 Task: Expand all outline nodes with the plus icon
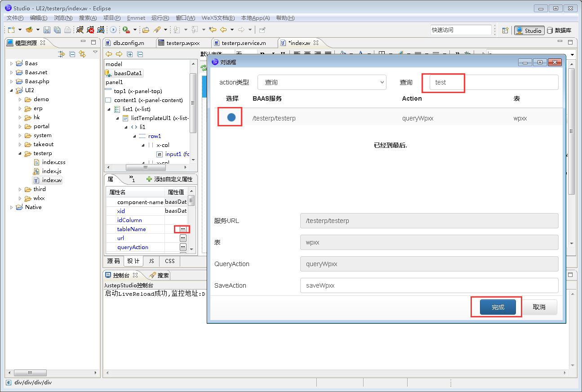coord(130,53)
